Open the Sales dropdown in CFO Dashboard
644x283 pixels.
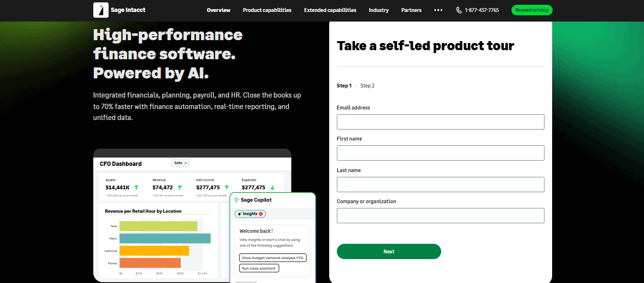180,163
